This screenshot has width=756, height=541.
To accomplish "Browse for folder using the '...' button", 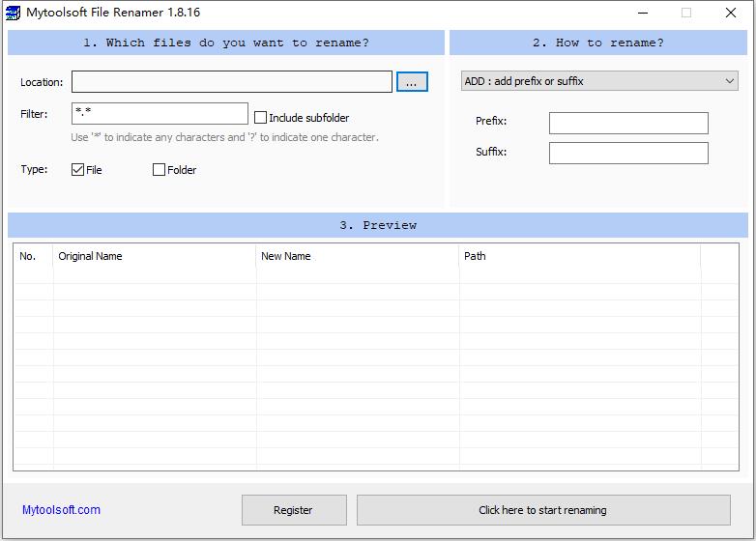I will [x=412, y=82].
